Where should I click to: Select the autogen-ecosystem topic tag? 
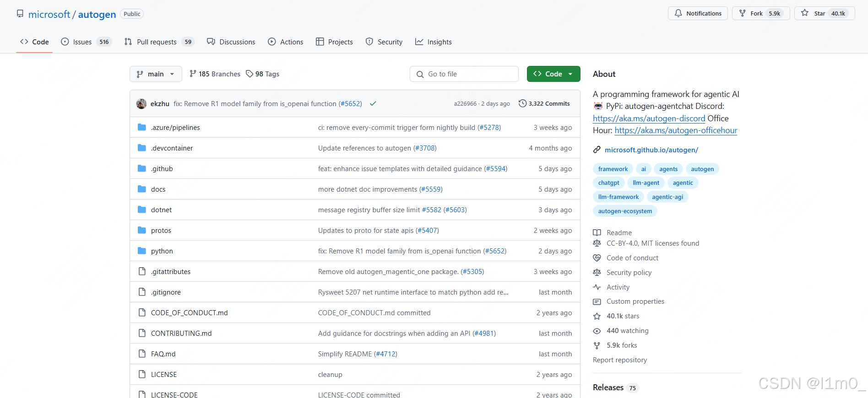(x=625, y=211)
